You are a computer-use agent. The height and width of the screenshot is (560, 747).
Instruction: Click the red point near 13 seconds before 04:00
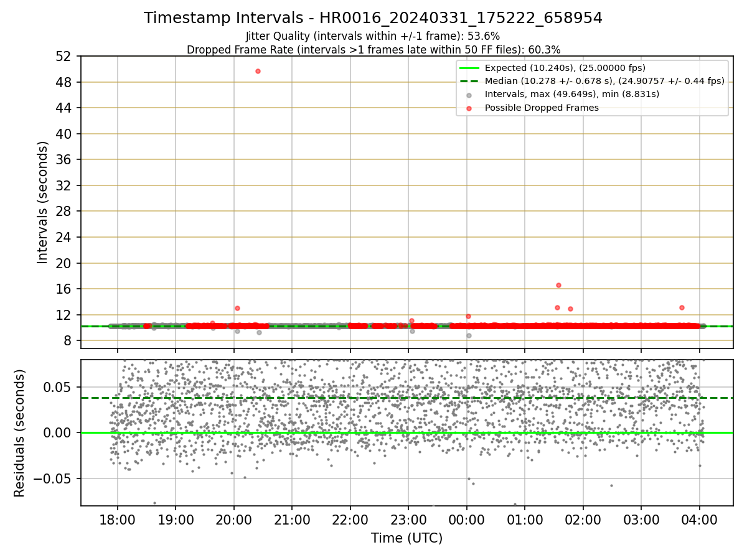(682, 307)
